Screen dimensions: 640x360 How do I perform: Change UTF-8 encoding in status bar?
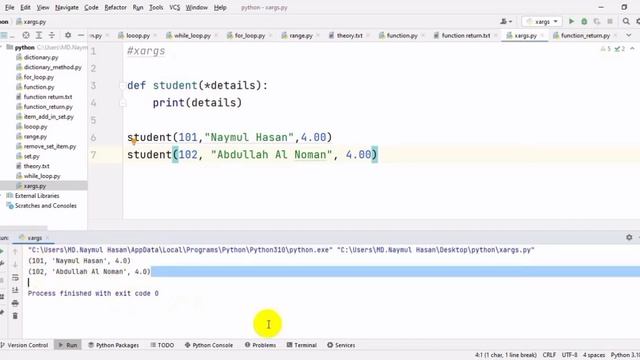point(569,355)
